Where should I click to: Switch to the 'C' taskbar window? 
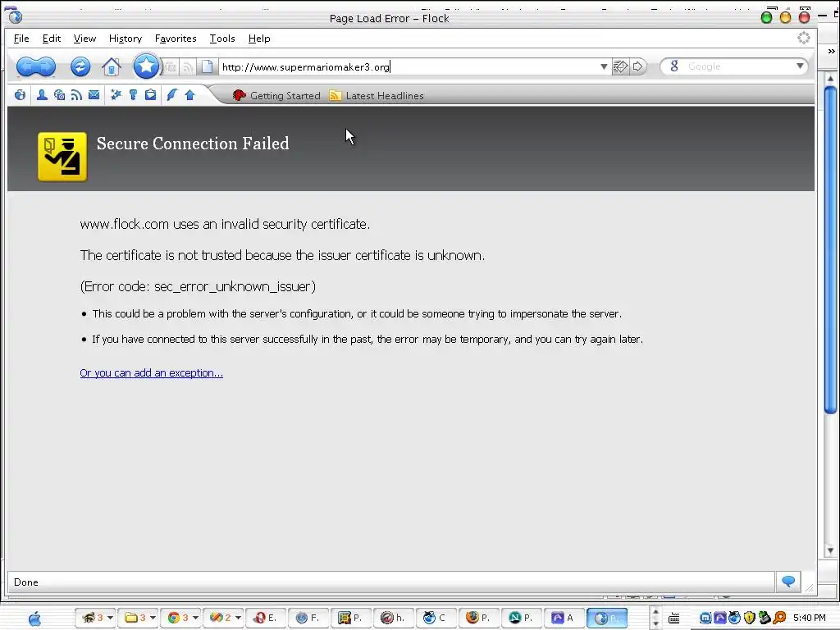tap(436, 618)
